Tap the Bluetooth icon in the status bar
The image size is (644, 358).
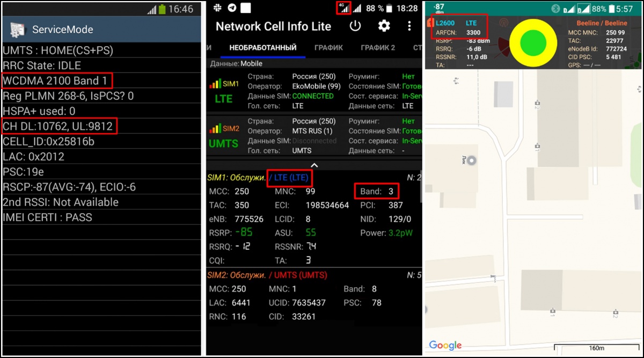point(556,9)
